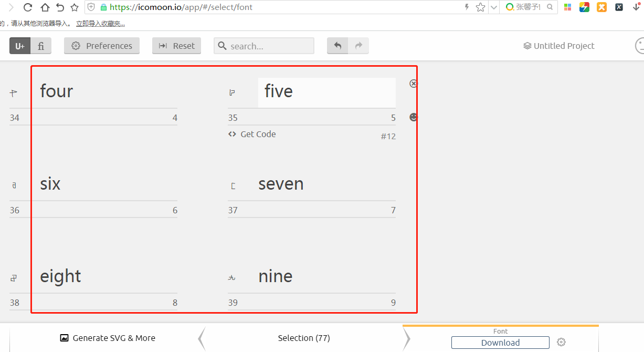Click the character 8 in eight row

[175, 303]
